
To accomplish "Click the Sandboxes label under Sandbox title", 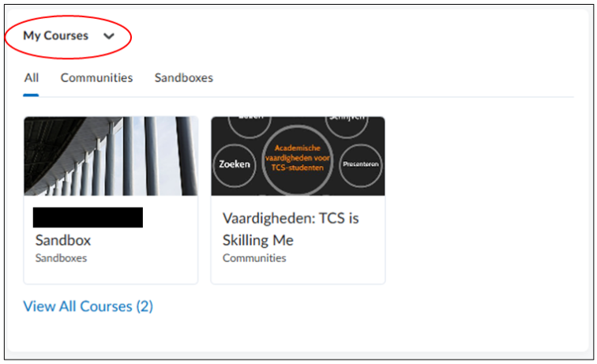I will (x=61, y=258).
